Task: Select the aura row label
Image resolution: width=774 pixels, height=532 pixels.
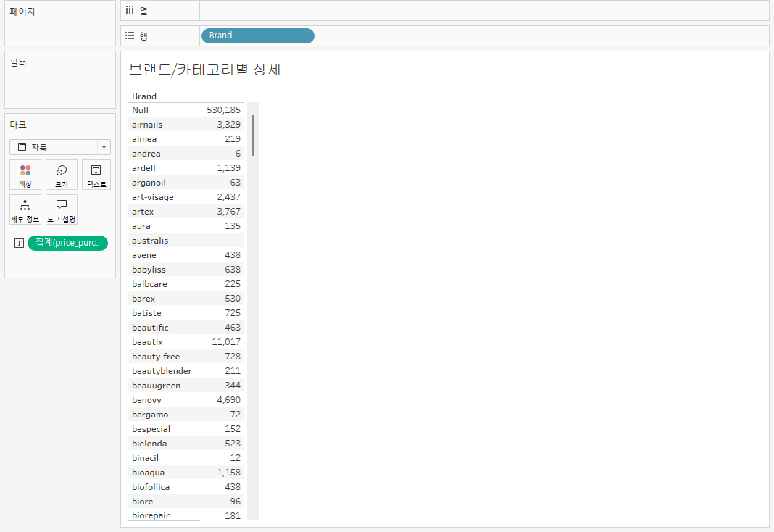Action: pos(141,226)
